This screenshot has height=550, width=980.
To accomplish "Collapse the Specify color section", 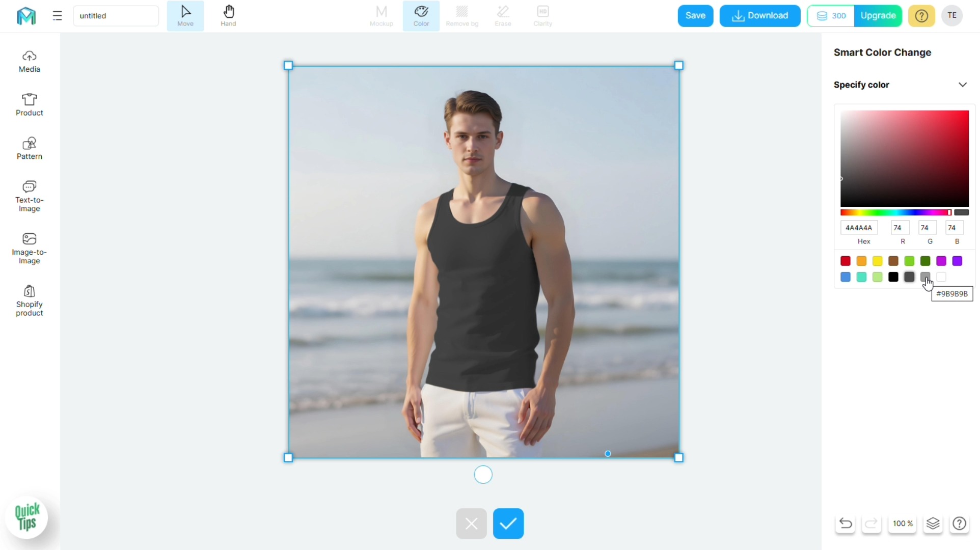I will pos(963,85).
